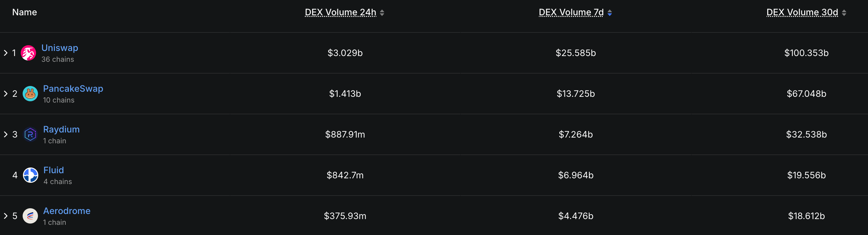Viewport: 868px width, 235px height.
Task: Open the PancakeSwap protocol link
Action: pos(73,89)
